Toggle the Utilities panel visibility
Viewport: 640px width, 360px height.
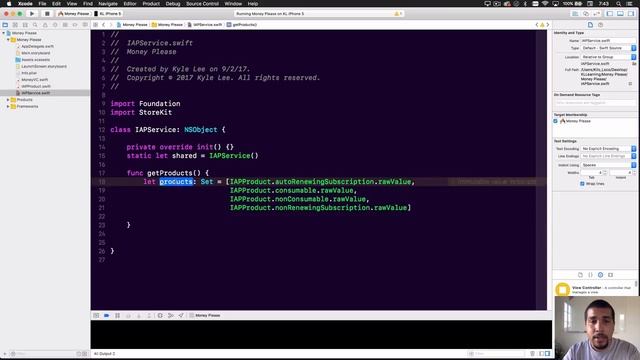(x=631, y=13)
